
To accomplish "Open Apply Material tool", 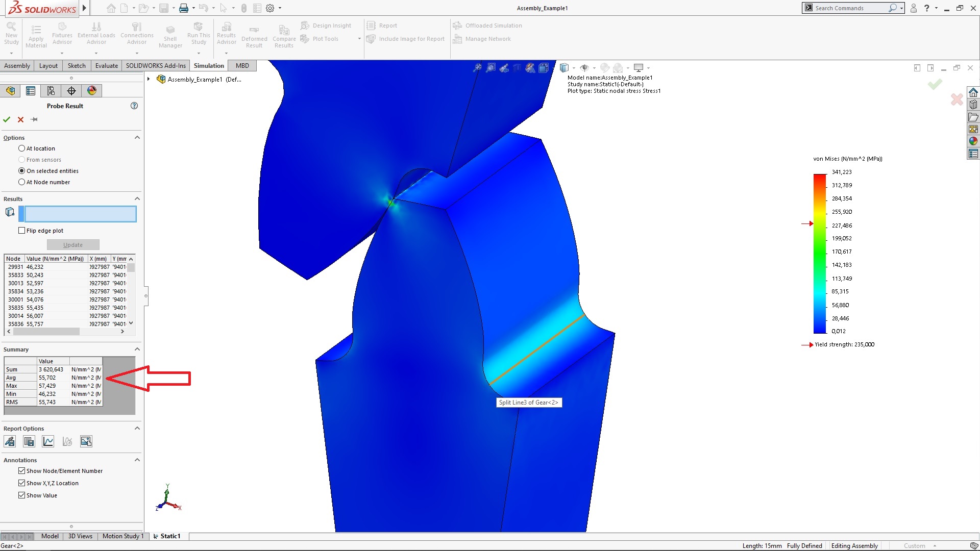I will tap(36, 36).
